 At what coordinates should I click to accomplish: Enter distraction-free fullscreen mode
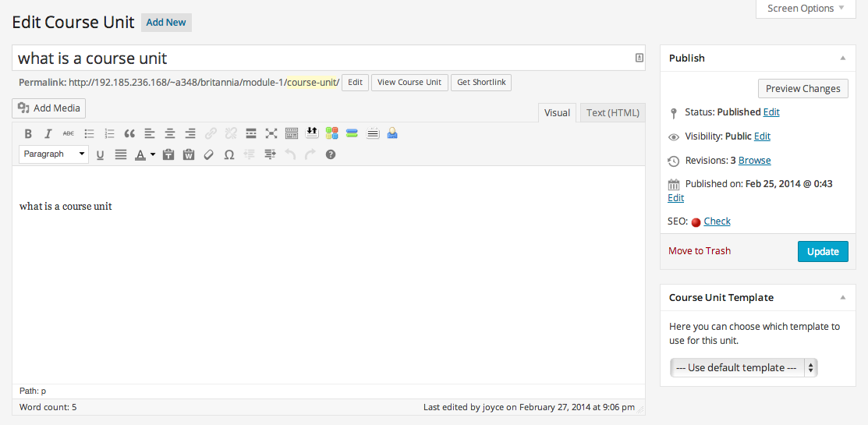coord(271,133)
